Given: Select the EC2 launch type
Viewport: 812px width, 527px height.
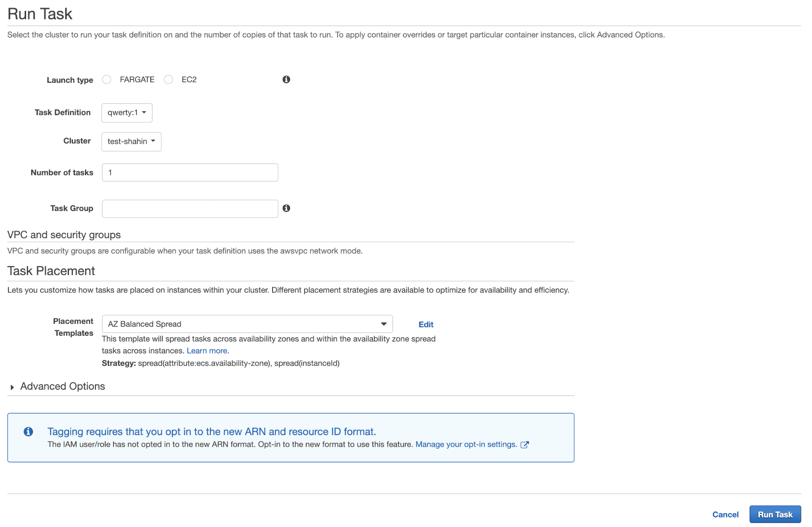Looking at the screenshot, I should point(168,80).
